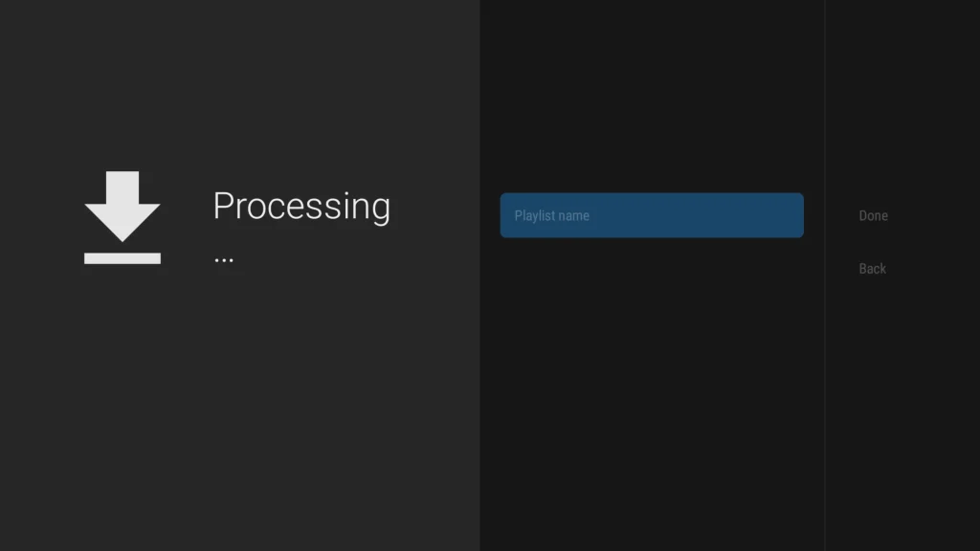Go Back using the Back button
This screenshot has height=551, width=980.
click(x=872, y=269)
